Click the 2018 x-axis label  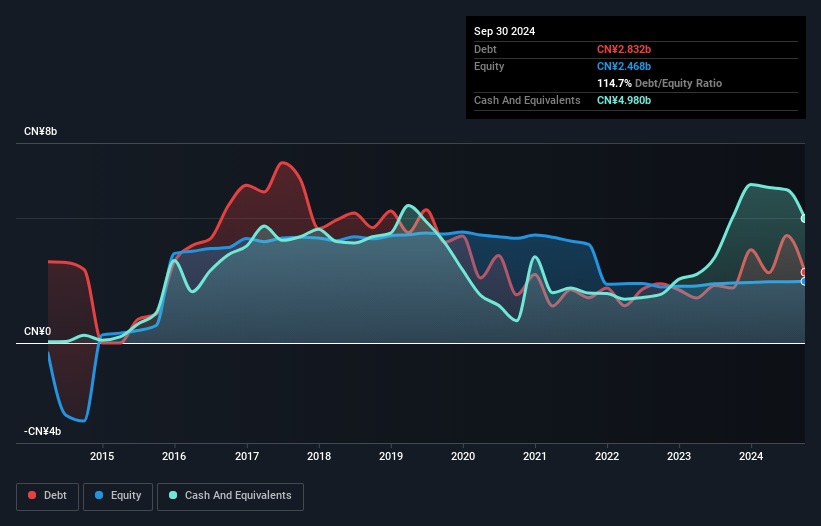pyautogui.click(x=319, y=456)
